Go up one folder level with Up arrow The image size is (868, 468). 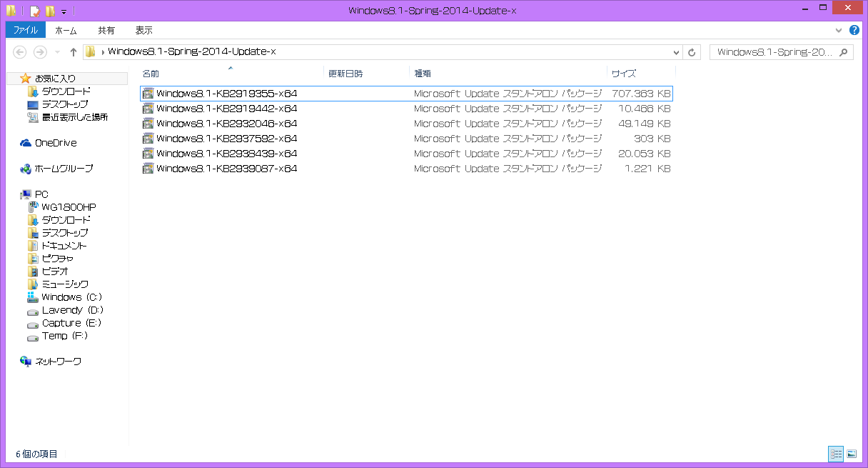point(73,52)
